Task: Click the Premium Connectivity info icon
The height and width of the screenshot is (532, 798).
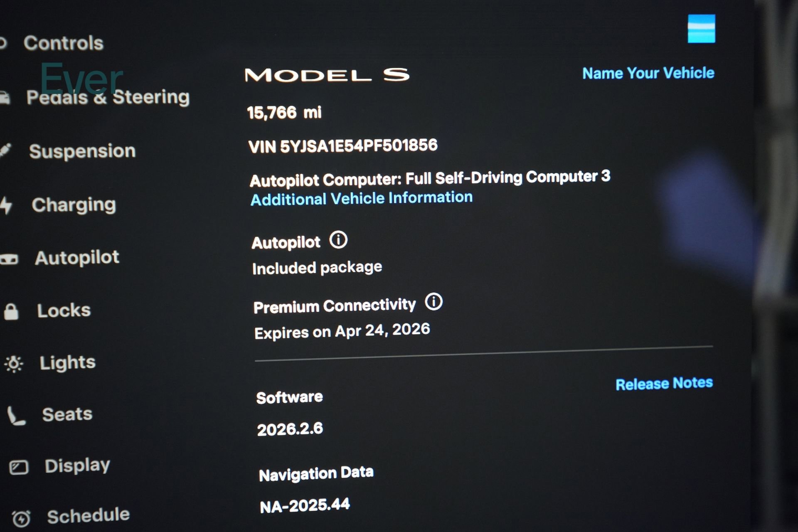Action: point(433,302)
